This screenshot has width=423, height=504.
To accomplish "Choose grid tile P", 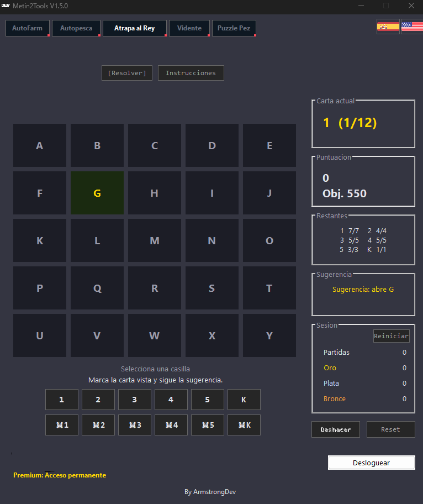I will tap(40, 288).
